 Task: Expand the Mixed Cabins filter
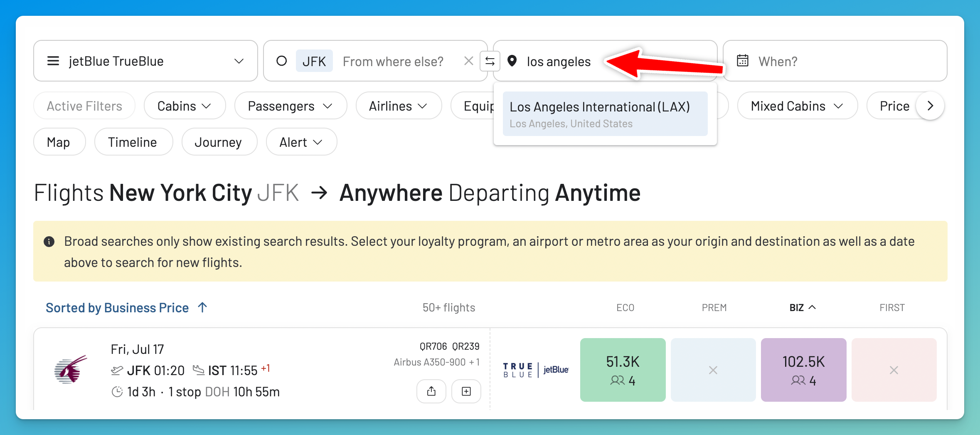click(x=798, y=106)
